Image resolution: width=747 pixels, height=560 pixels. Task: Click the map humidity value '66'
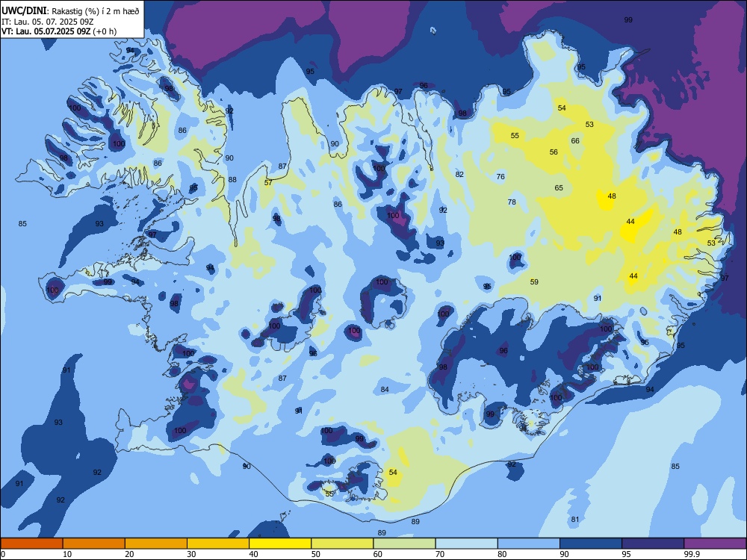click(575, 141)
